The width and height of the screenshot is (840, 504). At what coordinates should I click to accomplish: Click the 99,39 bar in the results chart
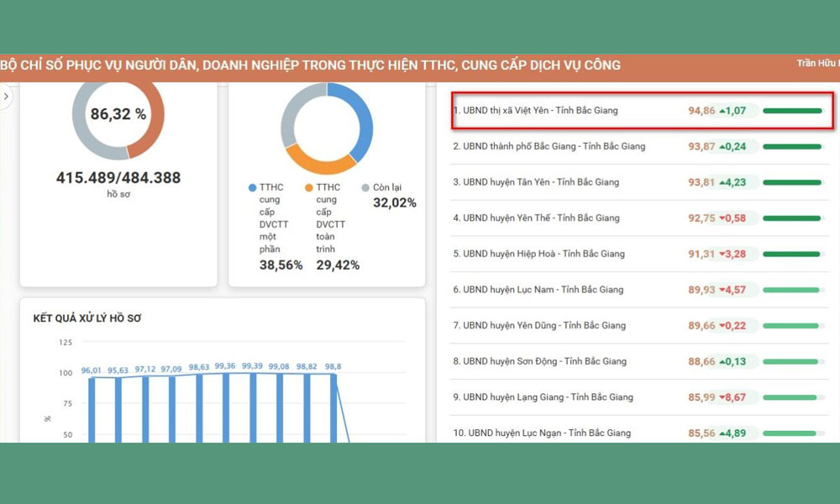[x=253, y=407]
